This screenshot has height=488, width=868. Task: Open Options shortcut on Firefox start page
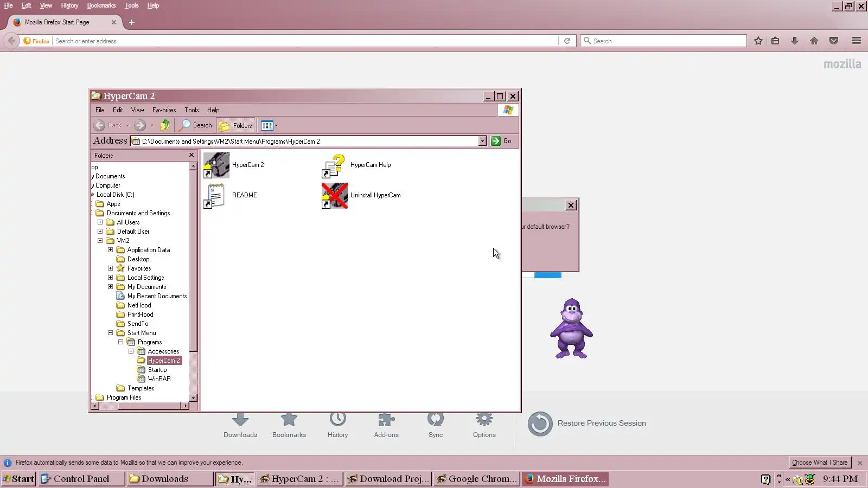484,426
